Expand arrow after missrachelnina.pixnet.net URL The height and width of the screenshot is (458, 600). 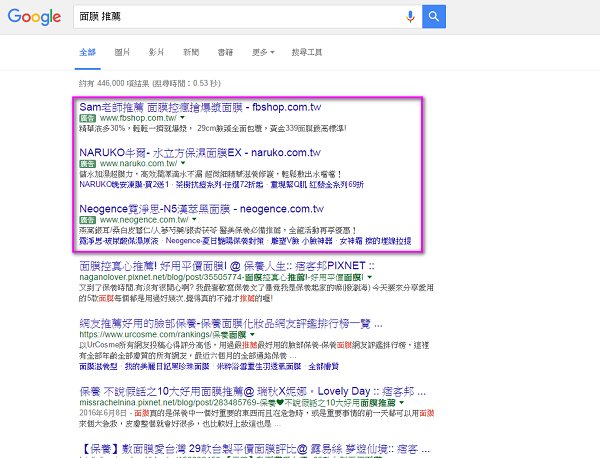401,403
